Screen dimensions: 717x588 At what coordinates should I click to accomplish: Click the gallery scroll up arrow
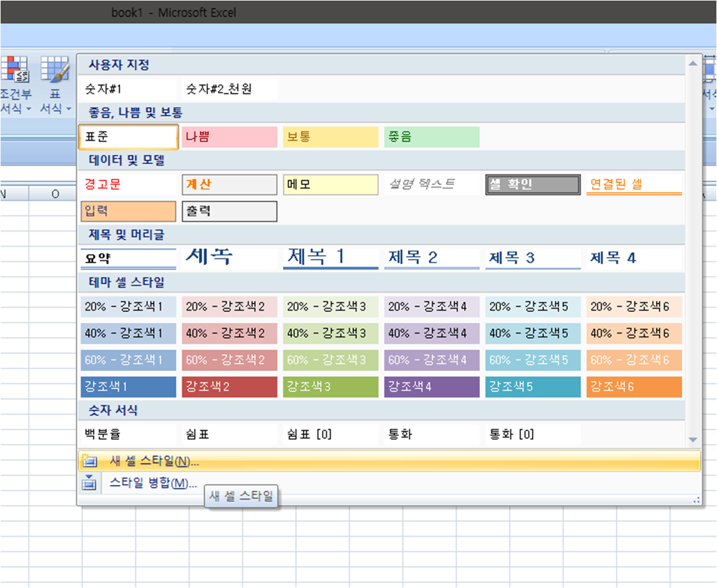click(693, 63)
